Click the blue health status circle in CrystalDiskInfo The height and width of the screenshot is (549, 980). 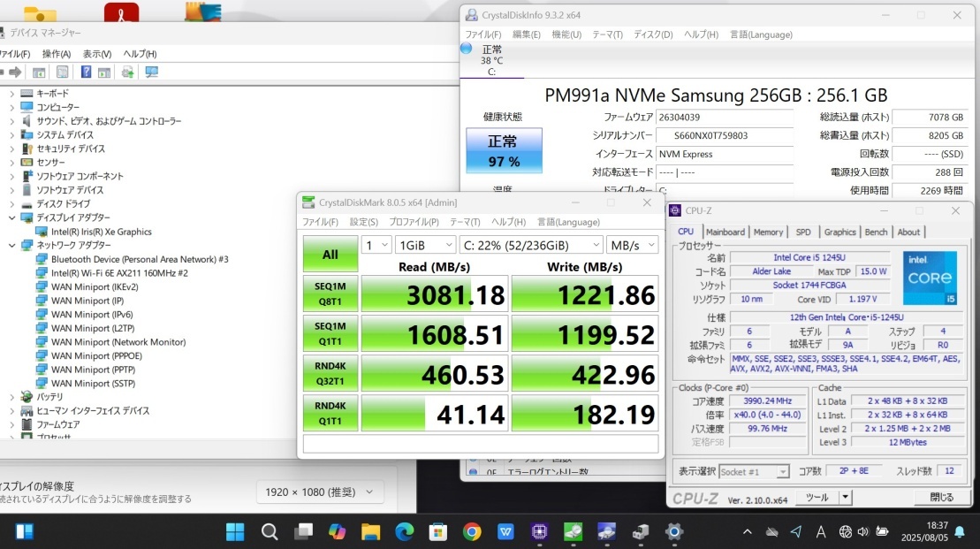click(467, 48)
